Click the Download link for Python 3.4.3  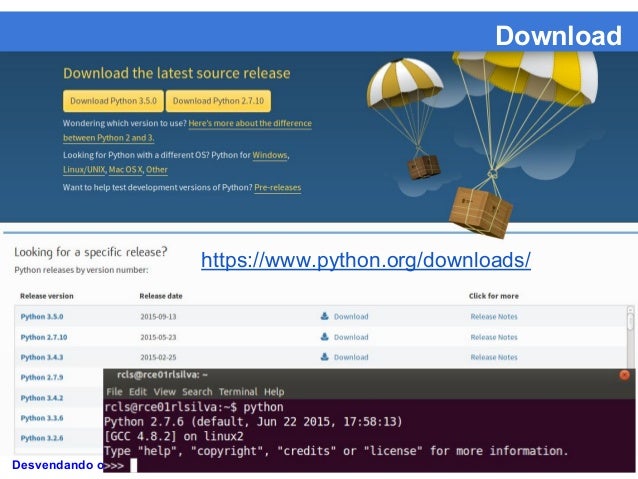pyautogui.click(x=351, y=357)
